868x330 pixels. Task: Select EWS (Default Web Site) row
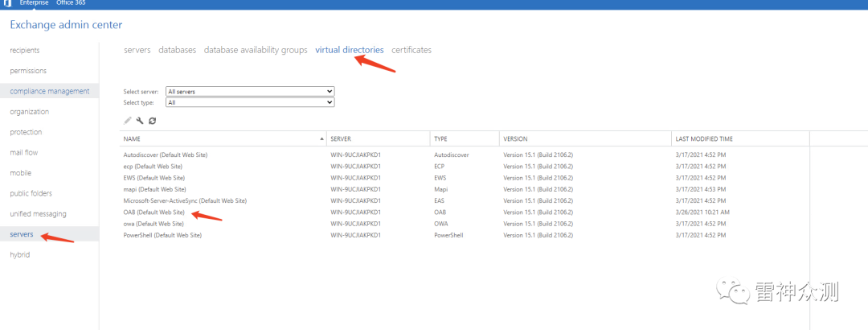pyautogui.click(x=465, y=178)
